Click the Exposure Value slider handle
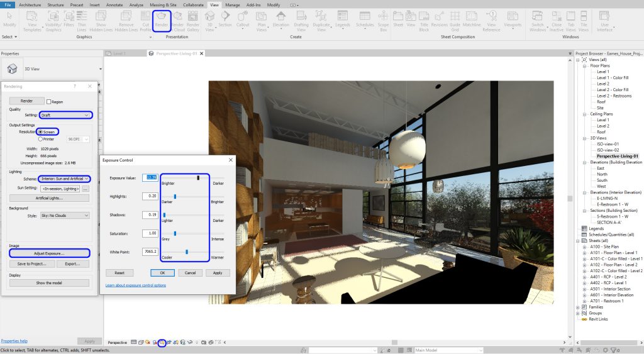 pyautogui.click(x=198, y=178)
